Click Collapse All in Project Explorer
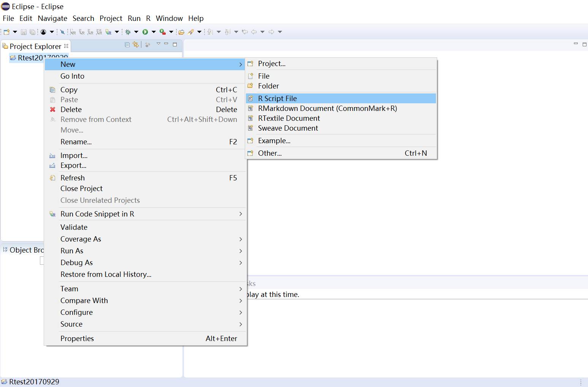 coord(127,45)
